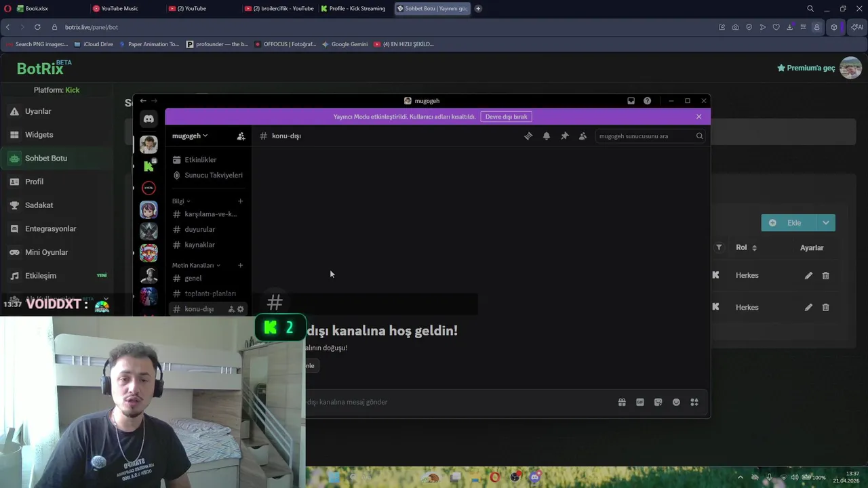Collapse the Bilgi channel category
This screenshot has width=868, height=488.
(x=181, y=201)
